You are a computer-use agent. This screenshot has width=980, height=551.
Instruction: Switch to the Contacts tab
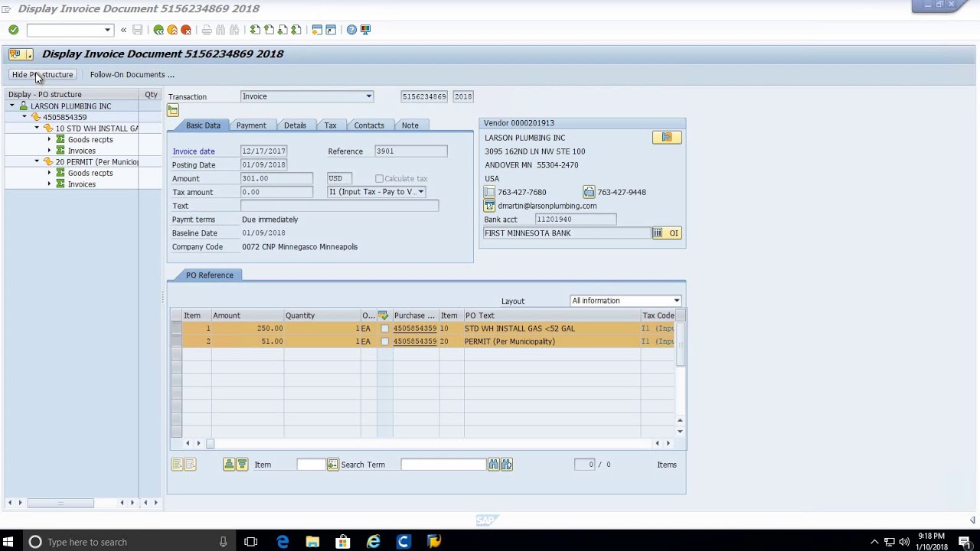coord(369,126)
